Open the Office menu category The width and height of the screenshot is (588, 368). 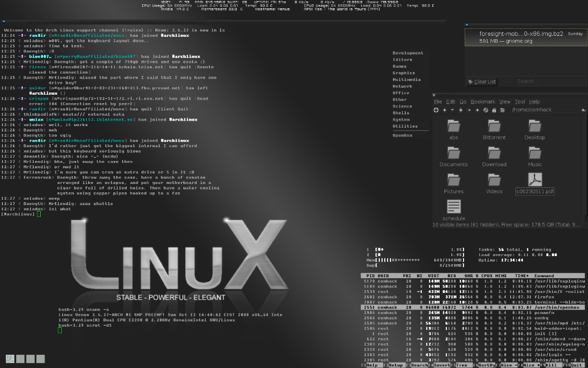click(401, 93)
